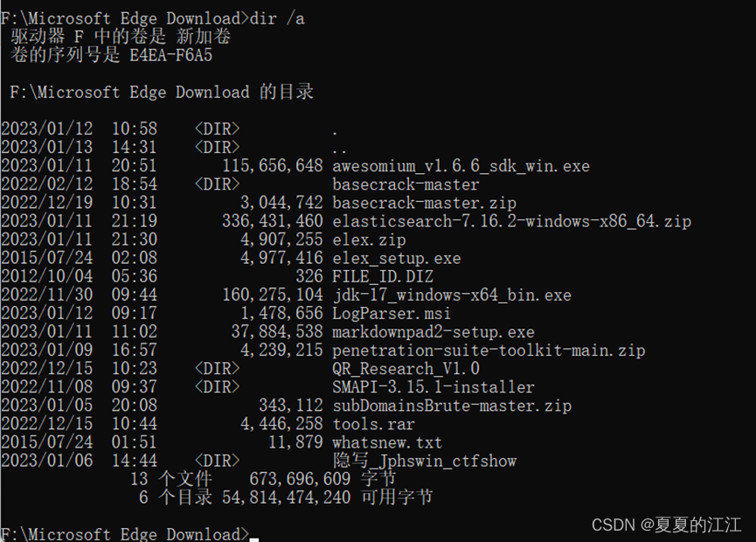Click the whatsnew.txt filename

point(387,442)
